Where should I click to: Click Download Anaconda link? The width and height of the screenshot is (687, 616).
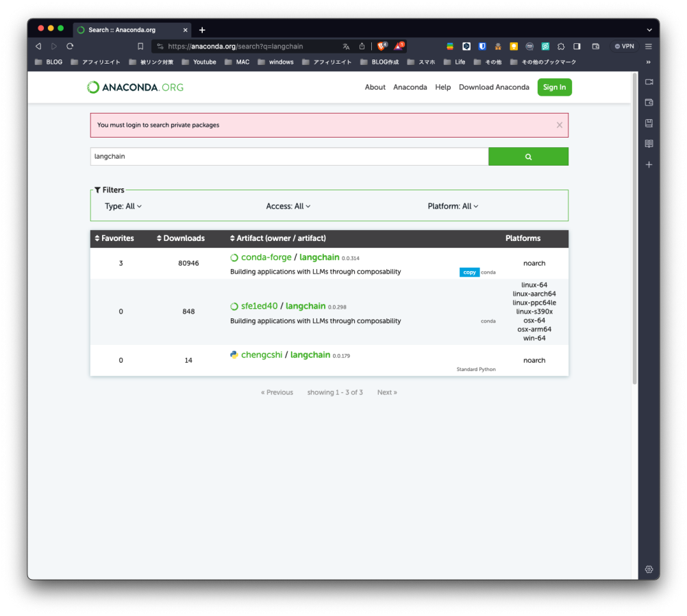pos(494,87)
